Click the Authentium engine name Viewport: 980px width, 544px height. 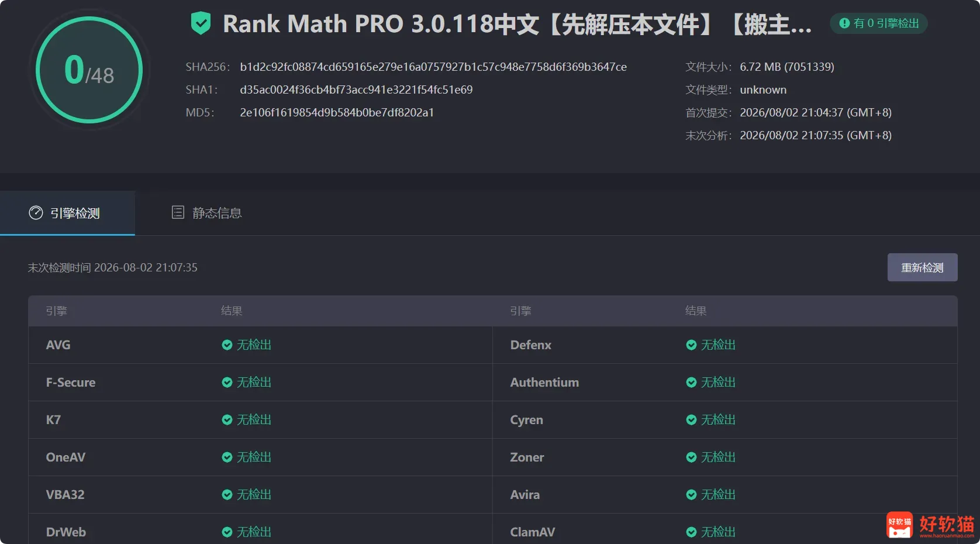pyautogui.click(x=544, y=383)
